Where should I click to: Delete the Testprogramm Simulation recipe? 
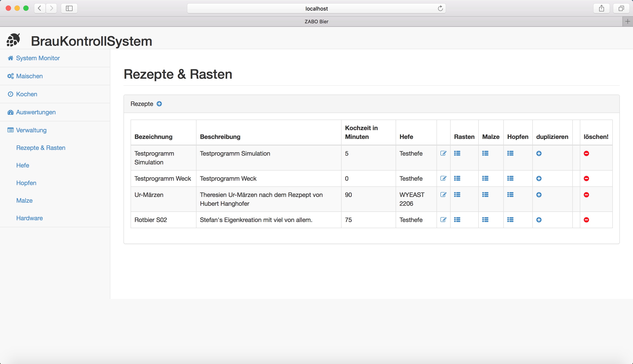pos(586,153)
